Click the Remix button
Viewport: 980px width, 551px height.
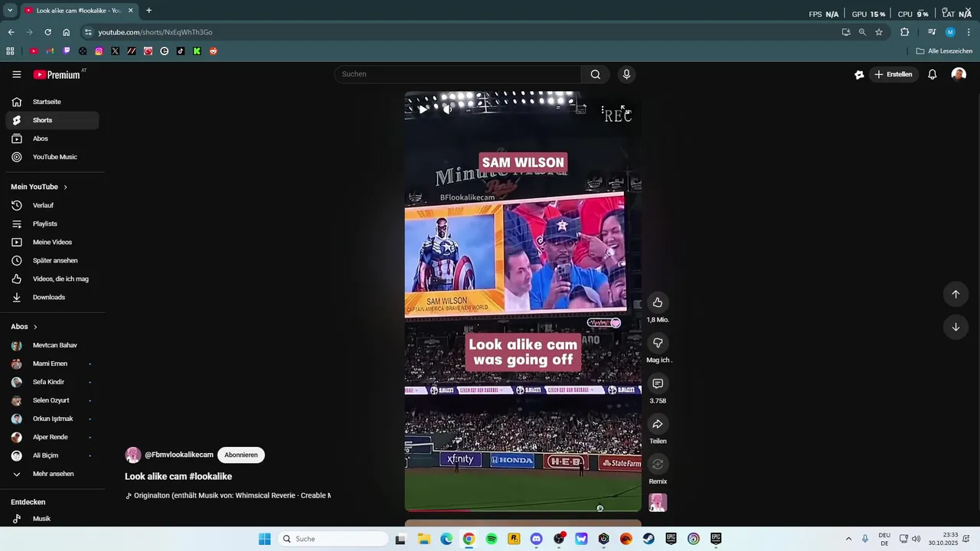[658, 465]
